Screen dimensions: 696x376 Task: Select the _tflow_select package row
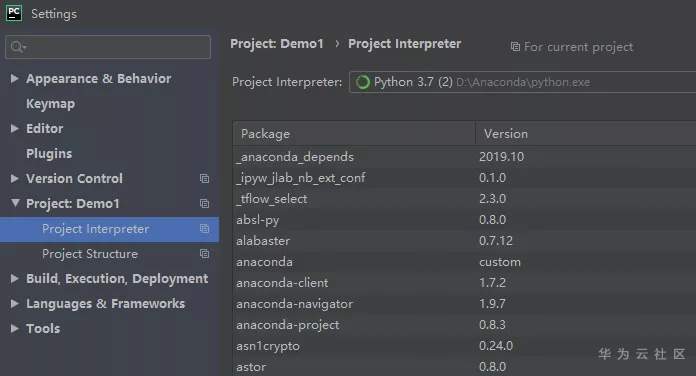coord(465,198)
